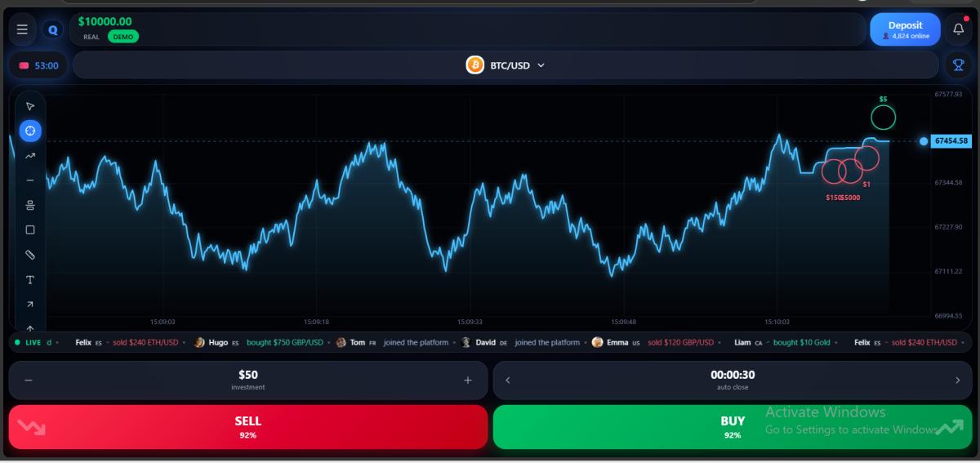
Task: Select the rectangle shape tool
Action: [x=30, y=230]
